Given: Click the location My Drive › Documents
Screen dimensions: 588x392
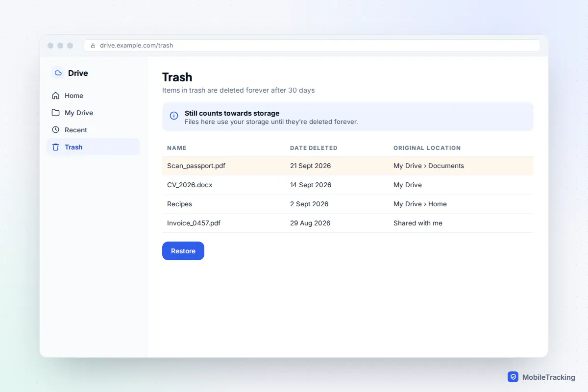Looking at the screenshot, I should (x=429, y=166).
